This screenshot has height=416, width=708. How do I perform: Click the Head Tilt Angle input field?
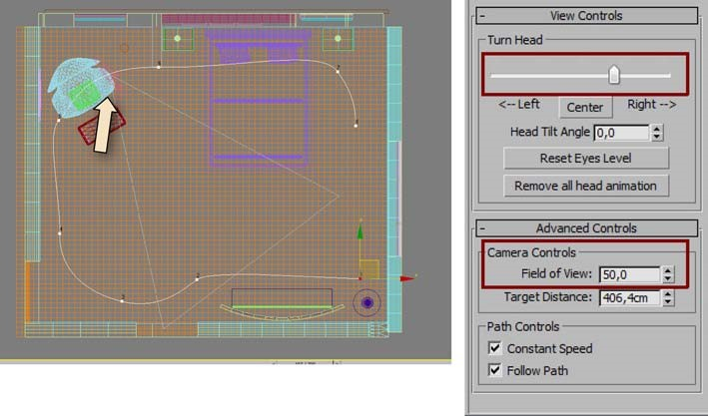621,133
